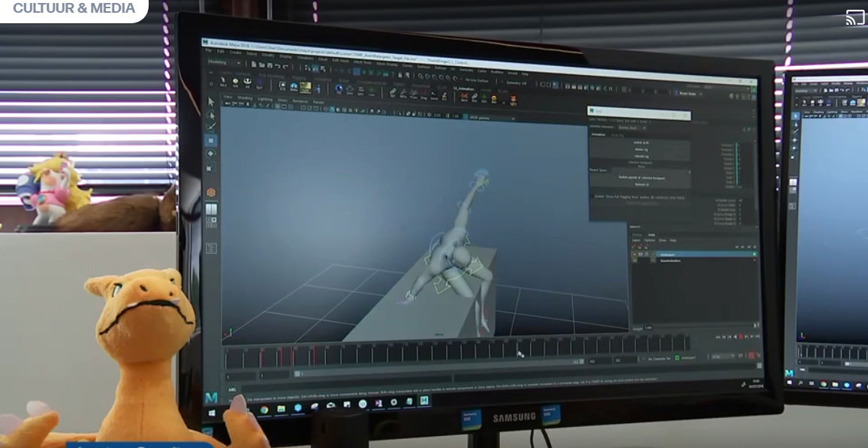This screenshot has width=868, height=448.
Task: Toggle visibility of the selected AnimLayer1 layer
Action: (634, 255)
